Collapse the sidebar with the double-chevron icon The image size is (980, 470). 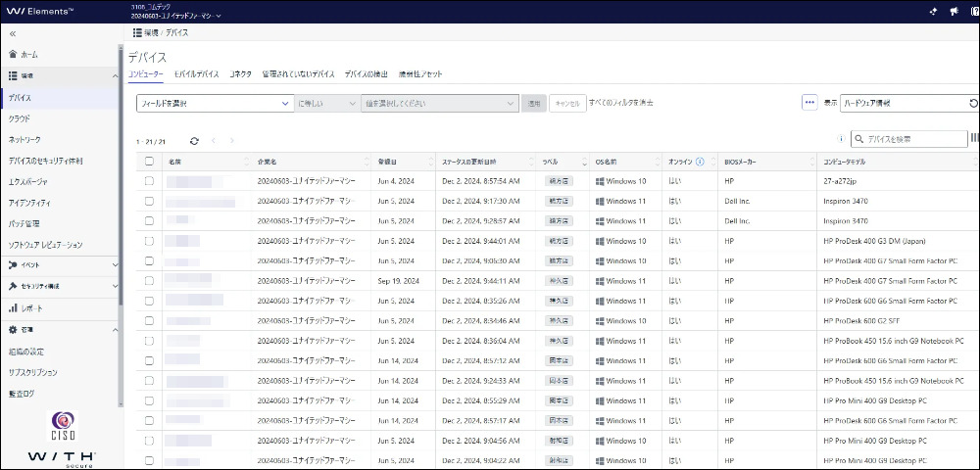tap(13, 34)
